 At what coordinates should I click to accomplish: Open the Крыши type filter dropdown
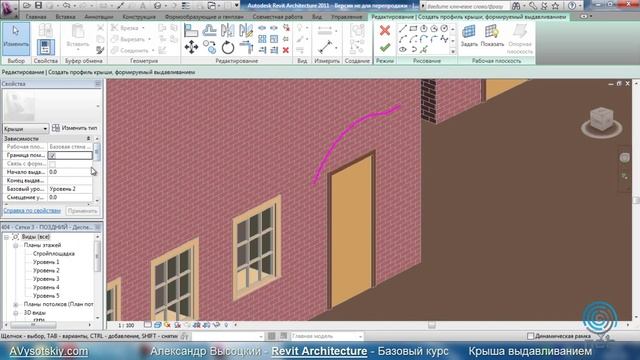(x=26, y=129)
